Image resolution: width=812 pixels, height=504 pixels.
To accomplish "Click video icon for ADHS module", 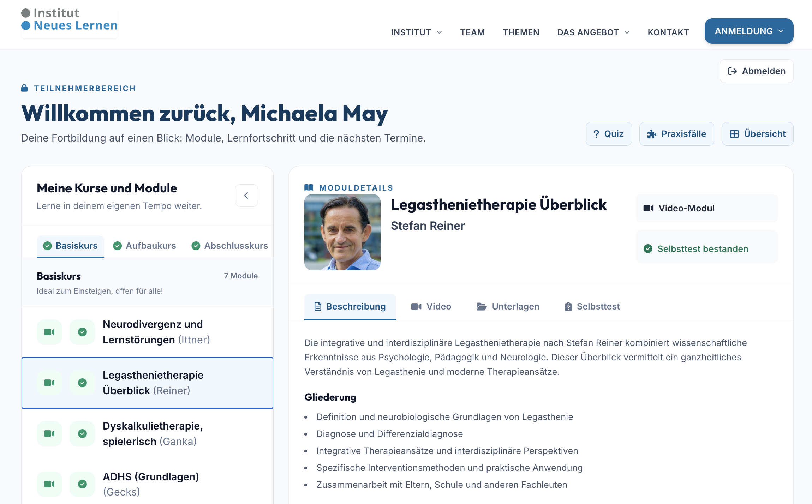I will coord(49,484).
